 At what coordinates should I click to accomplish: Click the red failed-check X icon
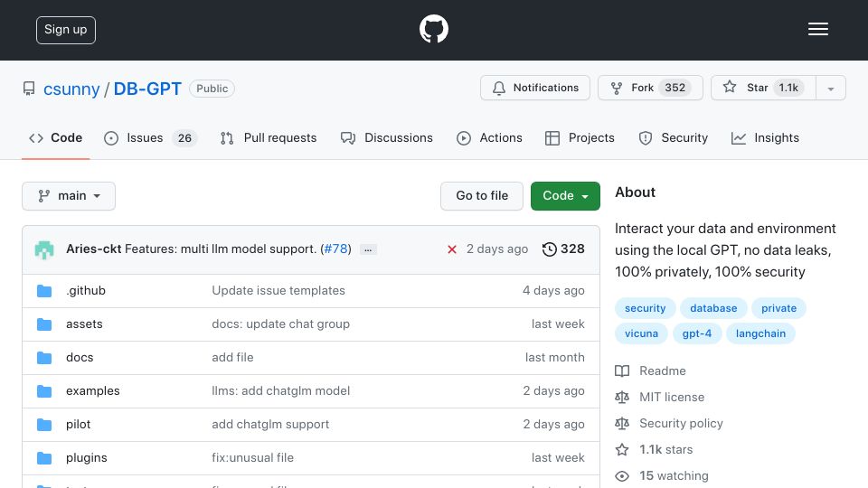[x=452, y=249]
